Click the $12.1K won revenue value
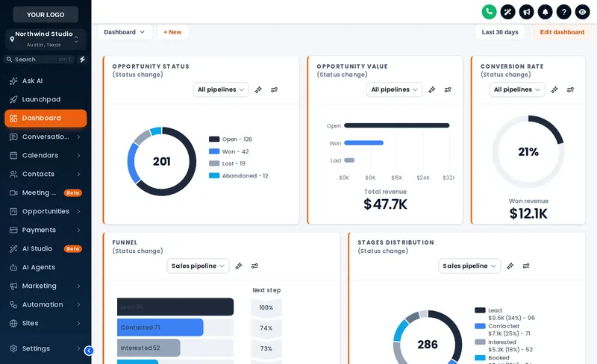This screenshot has width=597, height=364. [528, 213]
